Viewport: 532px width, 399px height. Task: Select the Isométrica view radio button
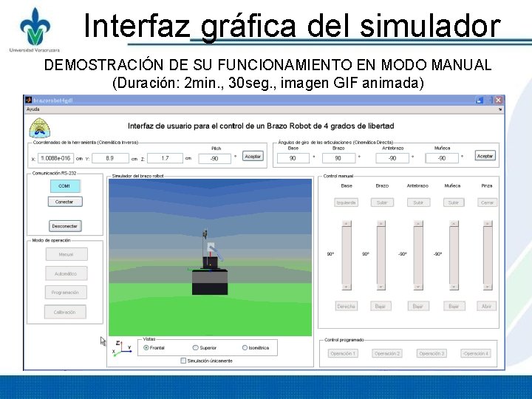coord(245,348)
